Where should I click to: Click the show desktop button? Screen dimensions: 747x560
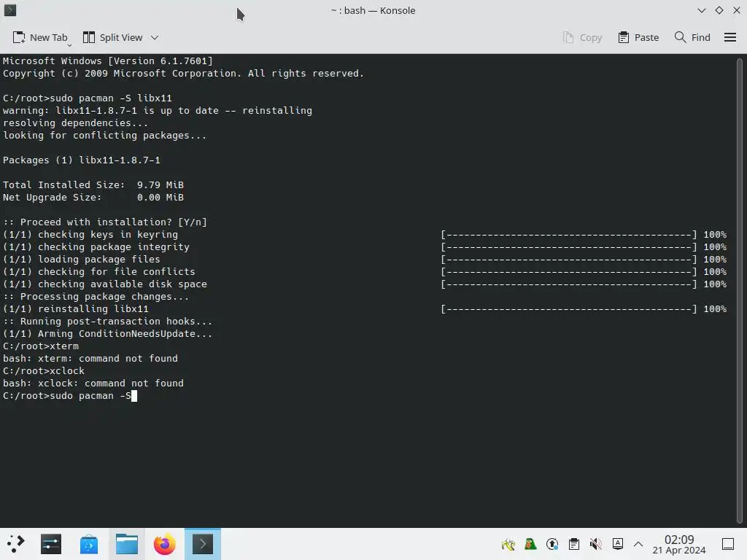[x=728, y=544]
